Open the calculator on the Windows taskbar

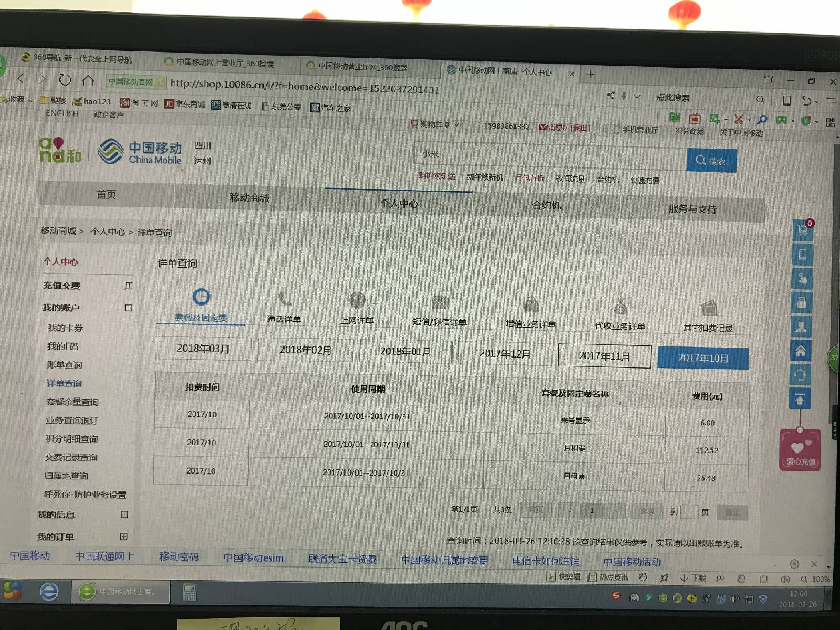click(x=189, y=592)
